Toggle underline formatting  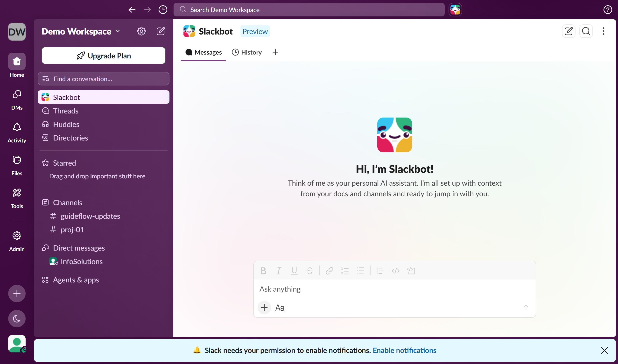(294, 271)
